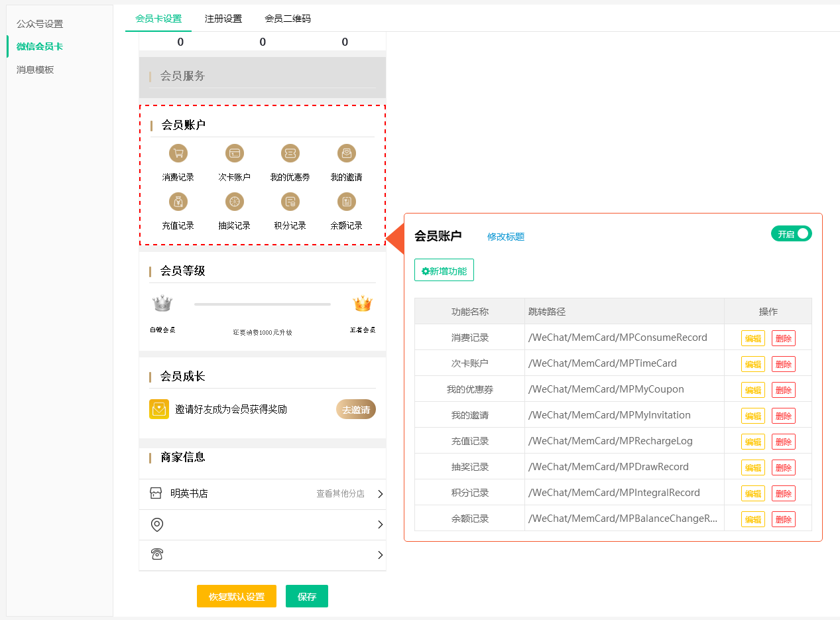Open the 余额记录 icon
Image resolution: width=840 pixels, height=620 pixels.
pyautogui.click(x=346, y=202)
